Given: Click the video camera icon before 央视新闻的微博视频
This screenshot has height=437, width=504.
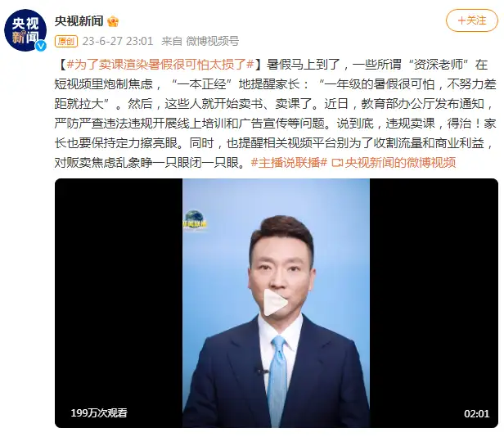Looking at the screenshot, I should point(337,163).
